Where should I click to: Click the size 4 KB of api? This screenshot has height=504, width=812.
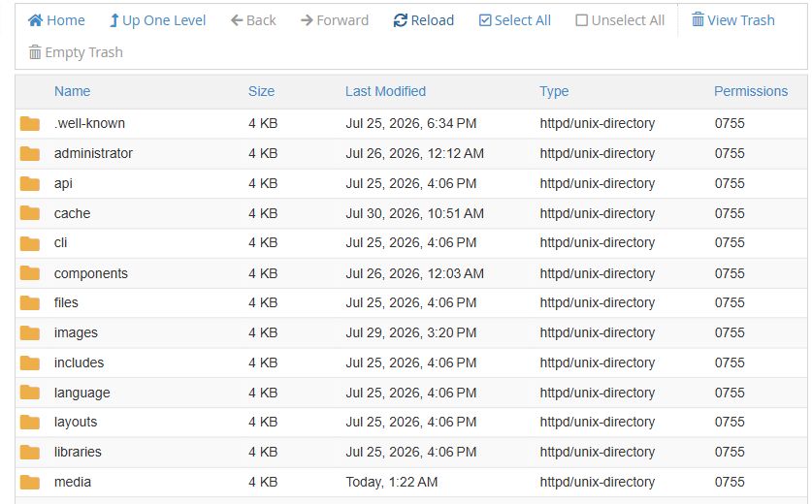(263, 183)
